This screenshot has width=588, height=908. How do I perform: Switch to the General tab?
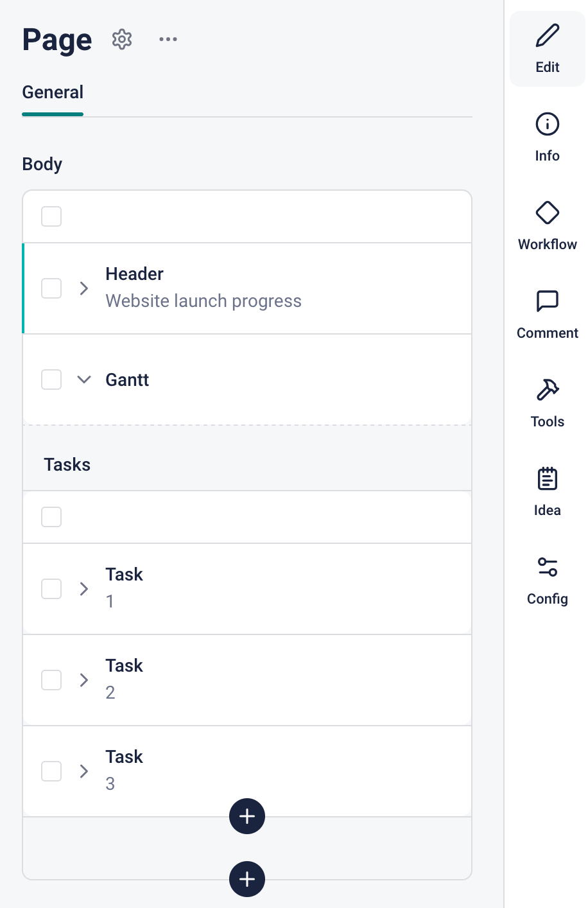(x=53, y=92)
